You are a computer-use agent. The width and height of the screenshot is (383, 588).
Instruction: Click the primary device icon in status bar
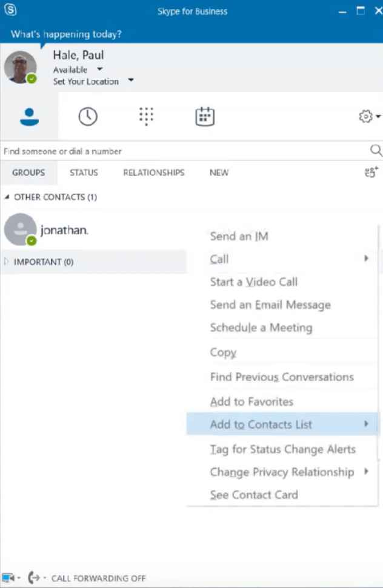coord(8,578)
